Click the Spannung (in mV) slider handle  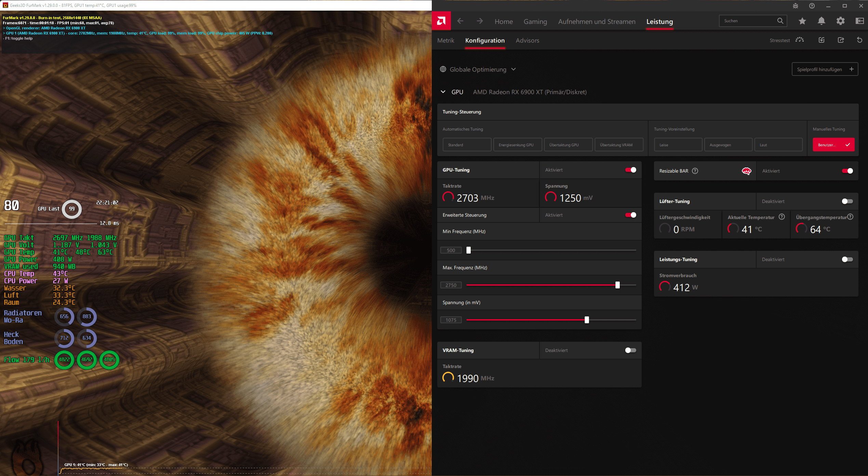pyautogui.click(x=587, y=320)
